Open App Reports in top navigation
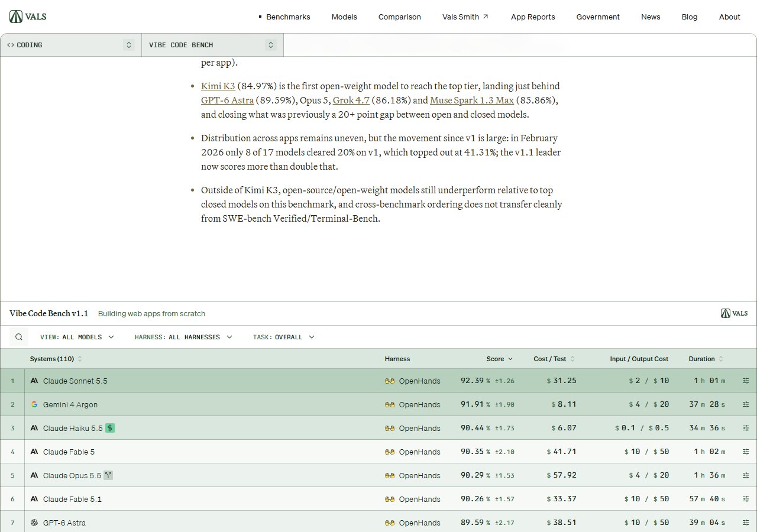Screen dimensions: 757x532 pyautogui.click(x=533, y=17)
